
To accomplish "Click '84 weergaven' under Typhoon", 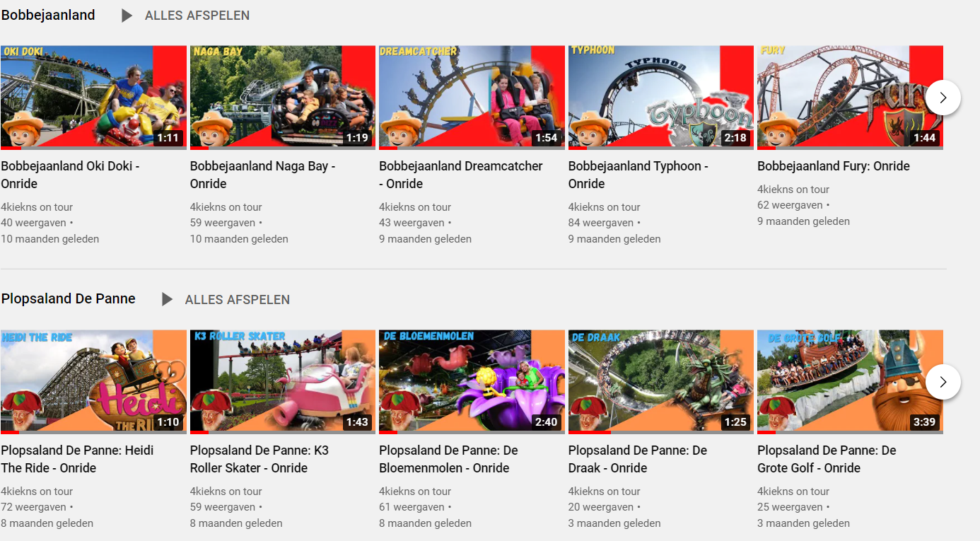I will point(601,223).
